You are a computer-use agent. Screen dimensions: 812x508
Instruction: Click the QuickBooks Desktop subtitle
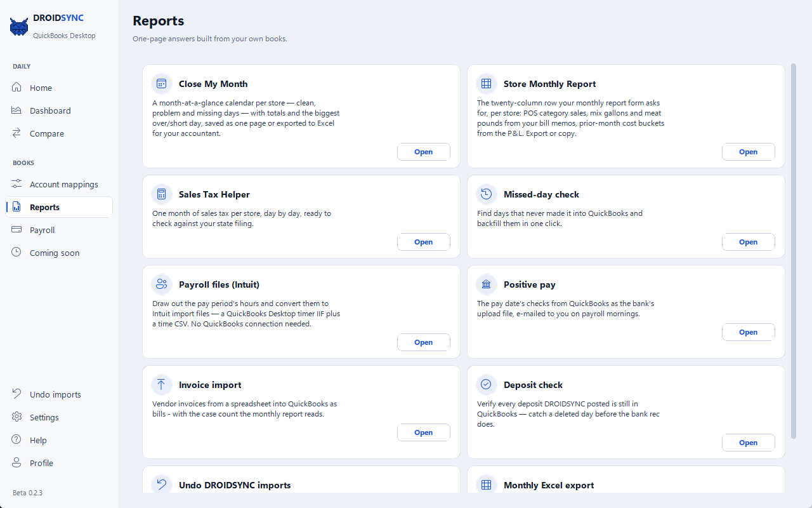(64, 36)
